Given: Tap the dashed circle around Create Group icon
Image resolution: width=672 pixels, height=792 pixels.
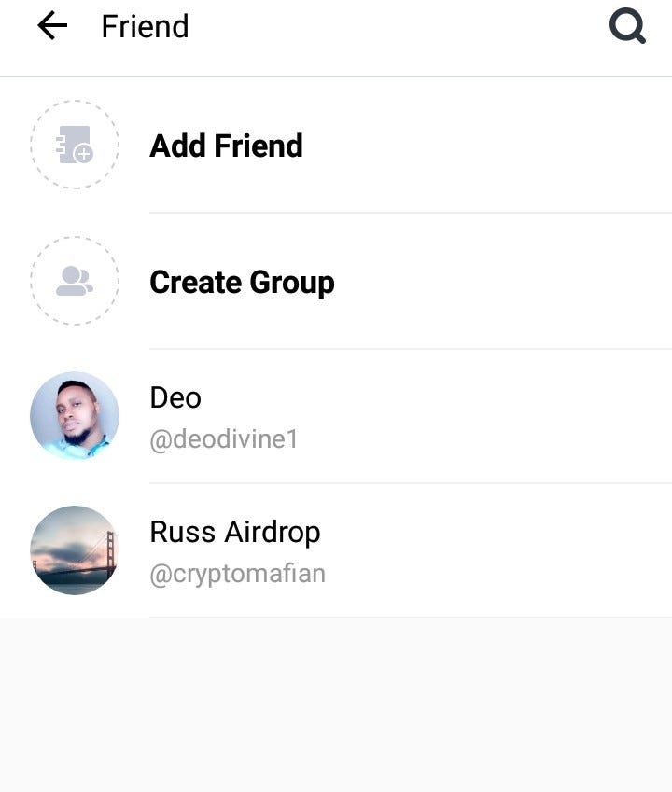Looking at the screenshot, I should tap(75, 281).
